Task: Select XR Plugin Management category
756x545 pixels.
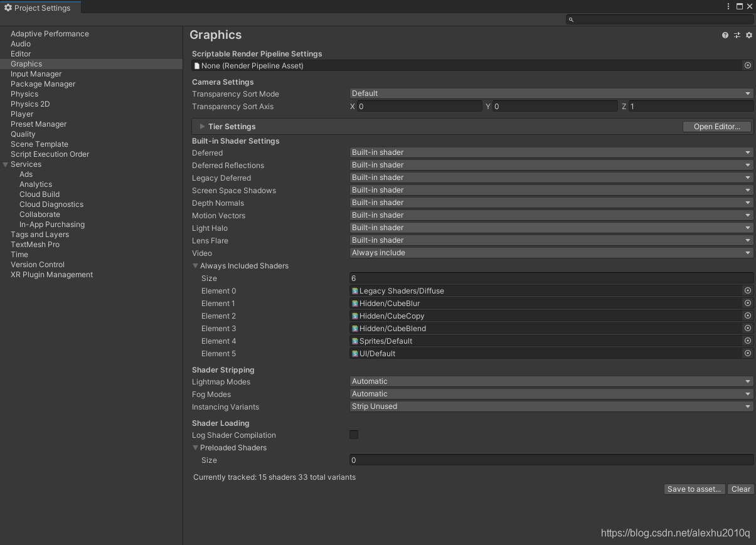Action: 51,275
